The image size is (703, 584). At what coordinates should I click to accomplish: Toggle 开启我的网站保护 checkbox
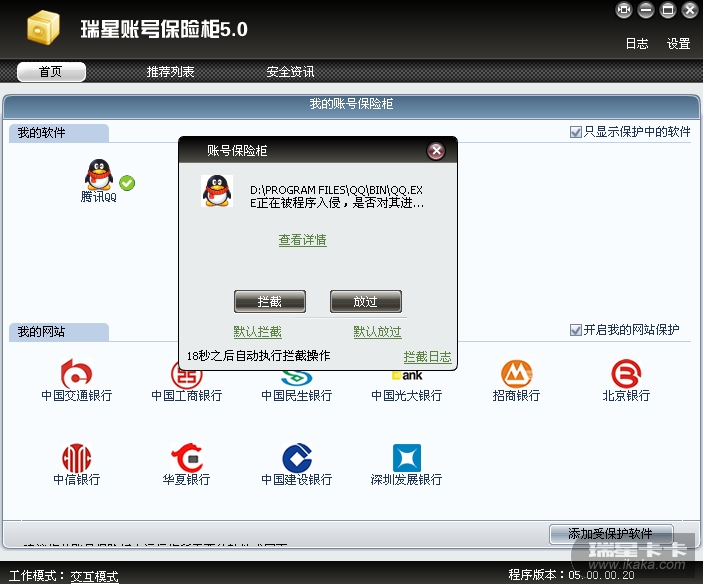point(575,330)
